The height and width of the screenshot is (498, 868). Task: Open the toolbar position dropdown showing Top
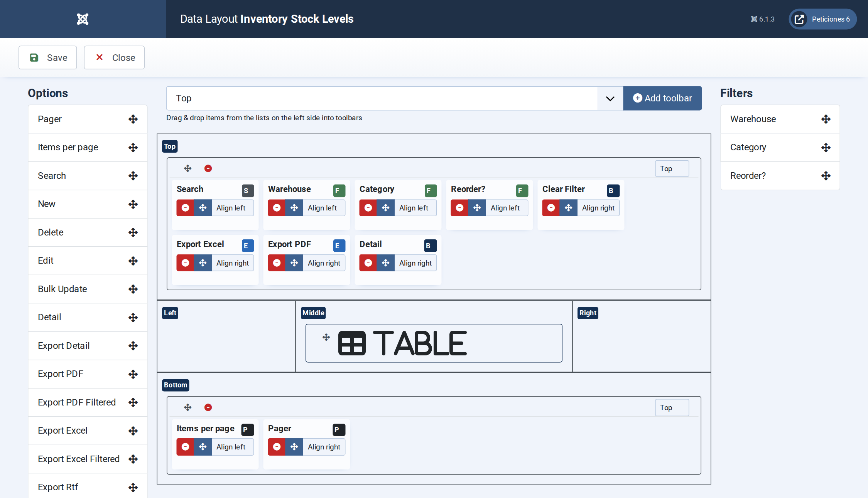395,98
